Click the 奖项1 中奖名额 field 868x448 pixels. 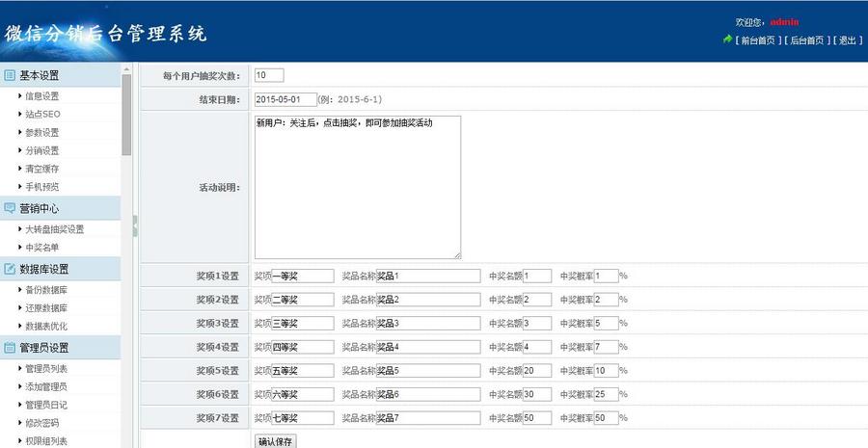[x=537, y=276]
